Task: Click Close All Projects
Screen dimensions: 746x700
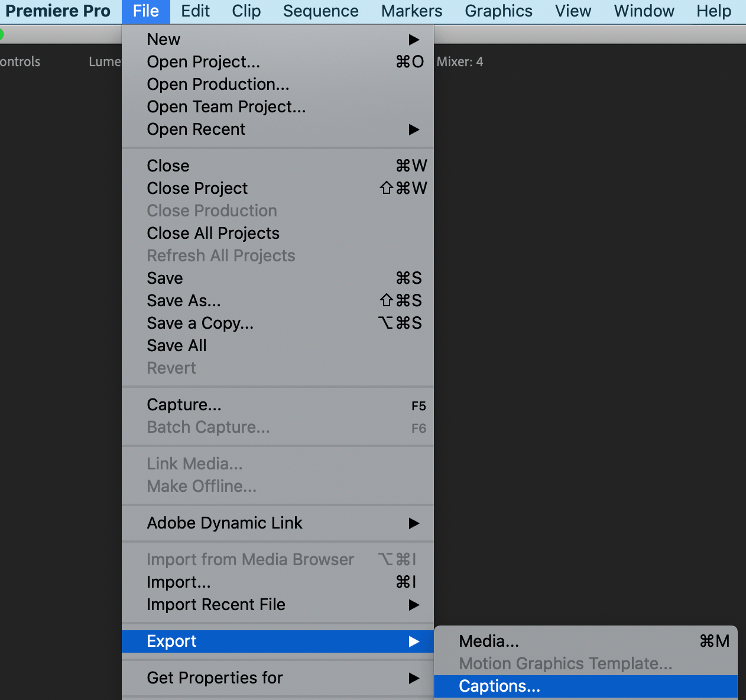Action: tap(213, 233)
